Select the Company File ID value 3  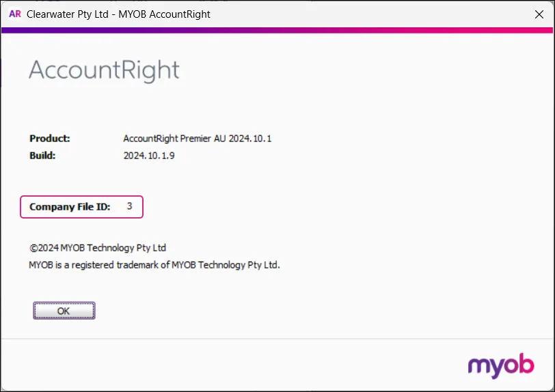click(x=130, y=206)
